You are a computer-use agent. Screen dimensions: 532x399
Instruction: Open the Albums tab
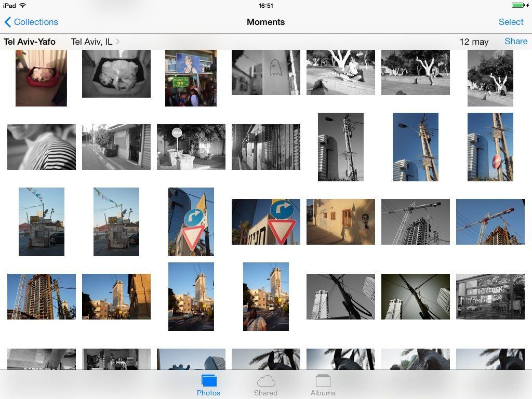[x=323, y=385]
